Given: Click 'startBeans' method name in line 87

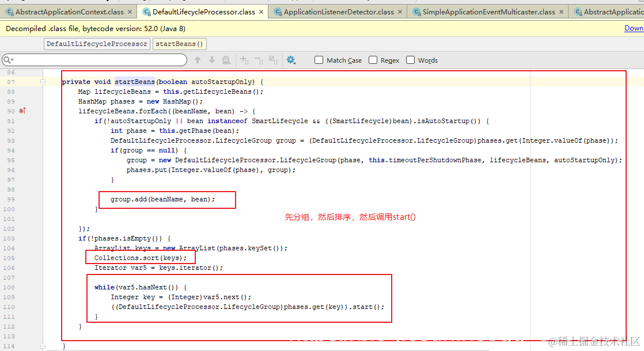Looking at the screenshot, I should pyautogui.click(x=135, y=82).
